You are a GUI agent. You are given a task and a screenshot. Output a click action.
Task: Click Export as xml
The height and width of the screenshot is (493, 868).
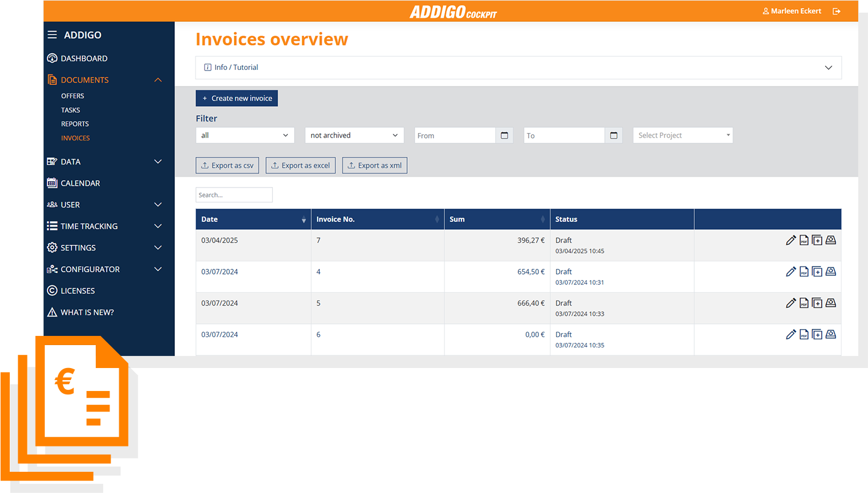coord(374,166)
